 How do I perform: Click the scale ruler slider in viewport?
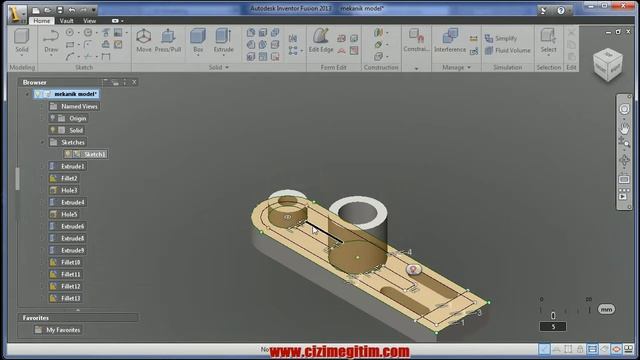553,315
